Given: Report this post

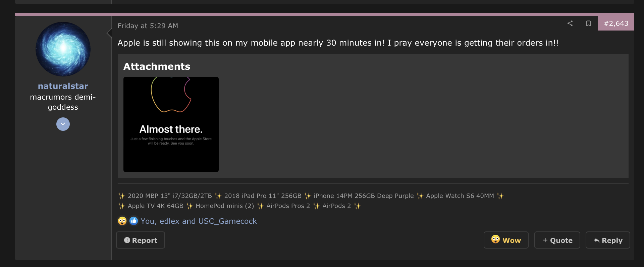Looking at the screenshot, I should (141, 240).
